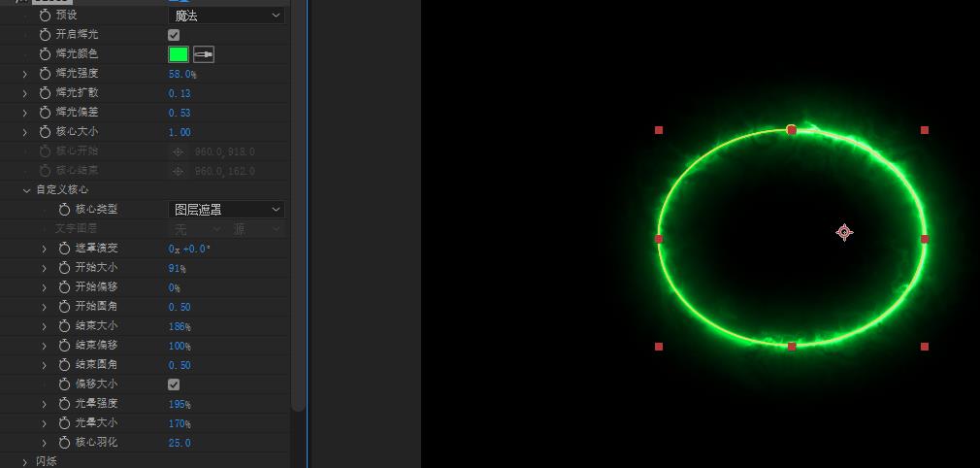Viewport: 980px width, 468px height.
Task: Open the green 辉光颜色 color swatch
Action: [179, 55]
